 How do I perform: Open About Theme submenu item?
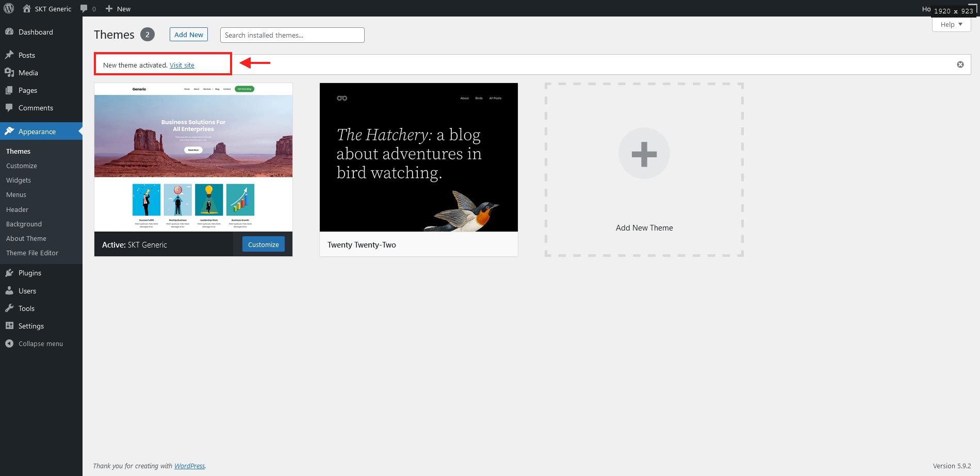[x=26, y=238]
